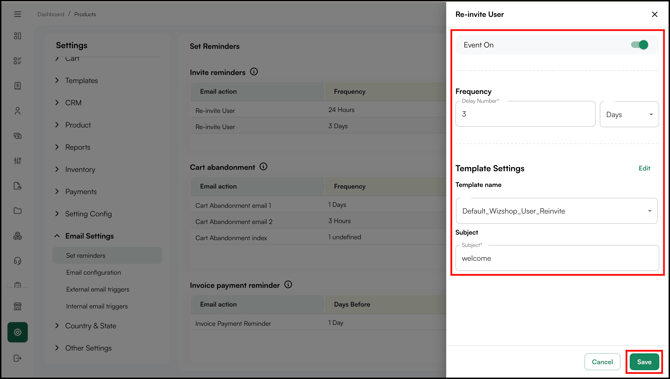Click the Products breadcrumb

point(85,14)
